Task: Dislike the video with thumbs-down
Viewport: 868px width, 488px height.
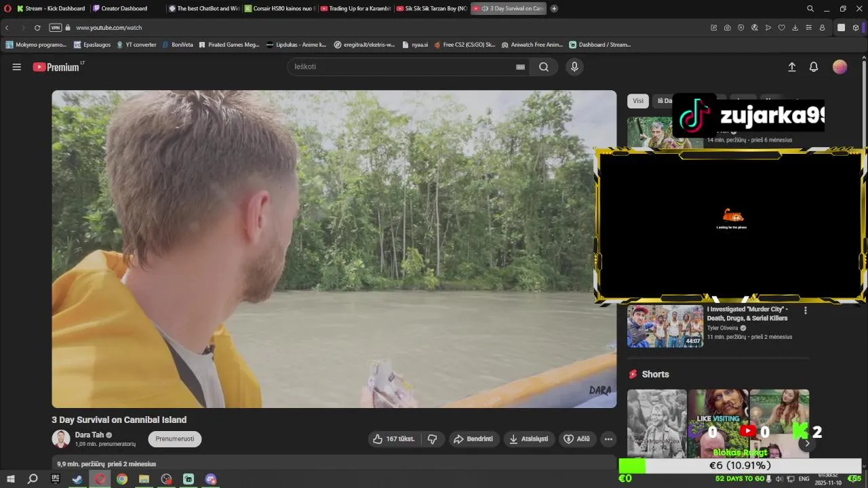Action: click(433, 439)
